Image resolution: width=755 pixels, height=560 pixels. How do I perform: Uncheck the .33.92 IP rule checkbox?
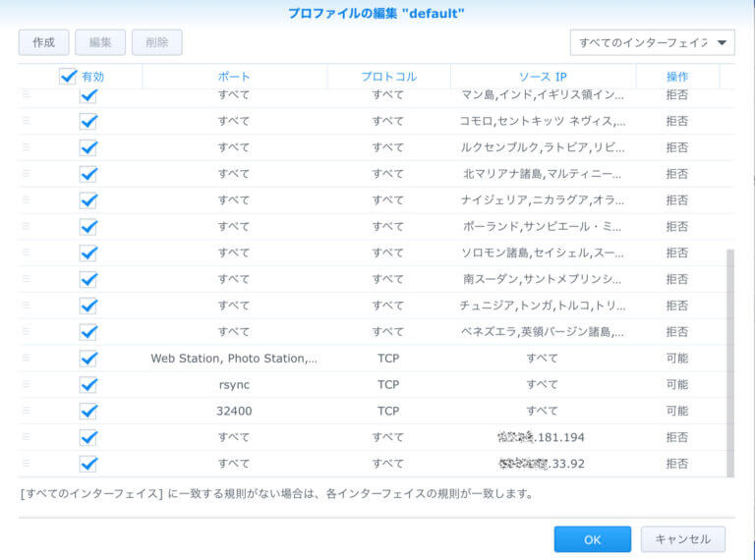pos(88,464)
